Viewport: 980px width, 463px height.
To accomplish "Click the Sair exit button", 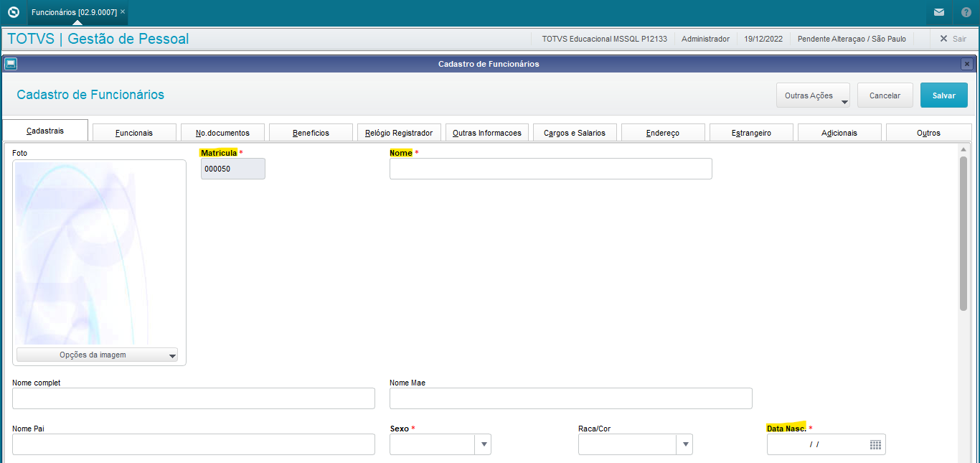I will [x=953, y=39].
